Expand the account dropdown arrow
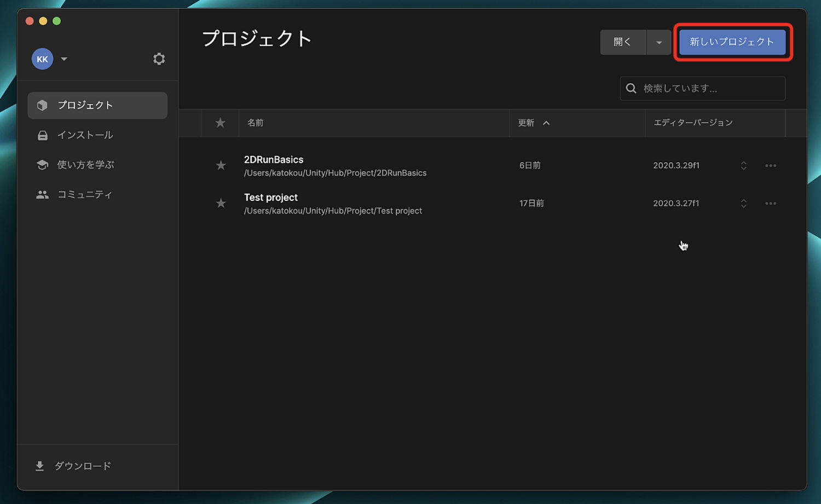Image resolution: width=821 pixels, height=504 pixels. 64,59
